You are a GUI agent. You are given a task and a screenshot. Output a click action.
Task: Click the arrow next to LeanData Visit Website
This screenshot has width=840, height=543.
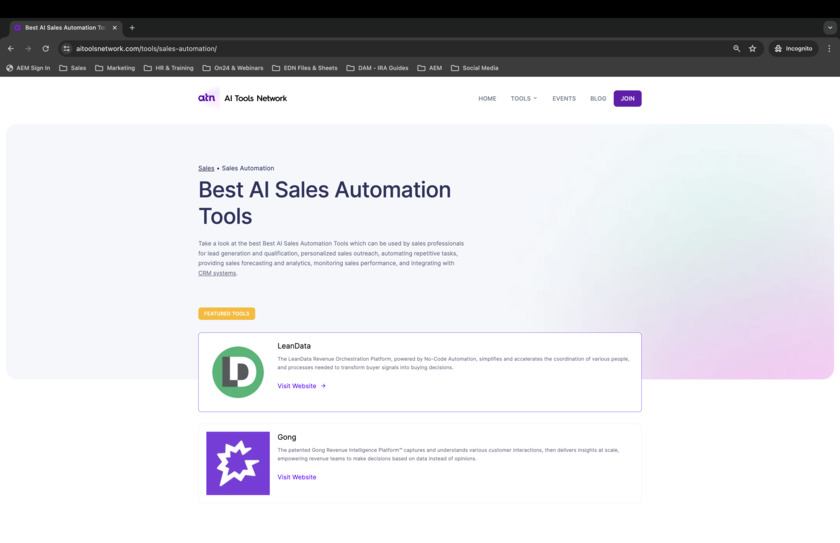tap(323, 386)
